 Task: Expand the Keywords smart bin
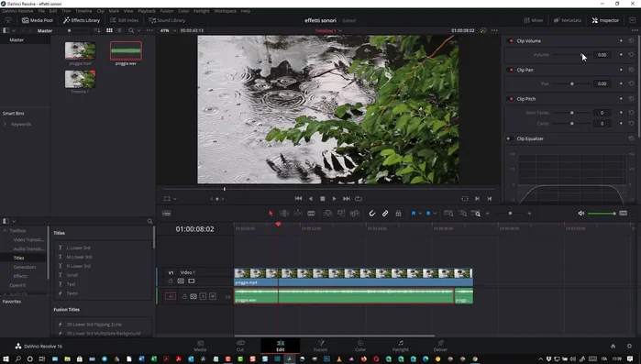tap(5, 124)
